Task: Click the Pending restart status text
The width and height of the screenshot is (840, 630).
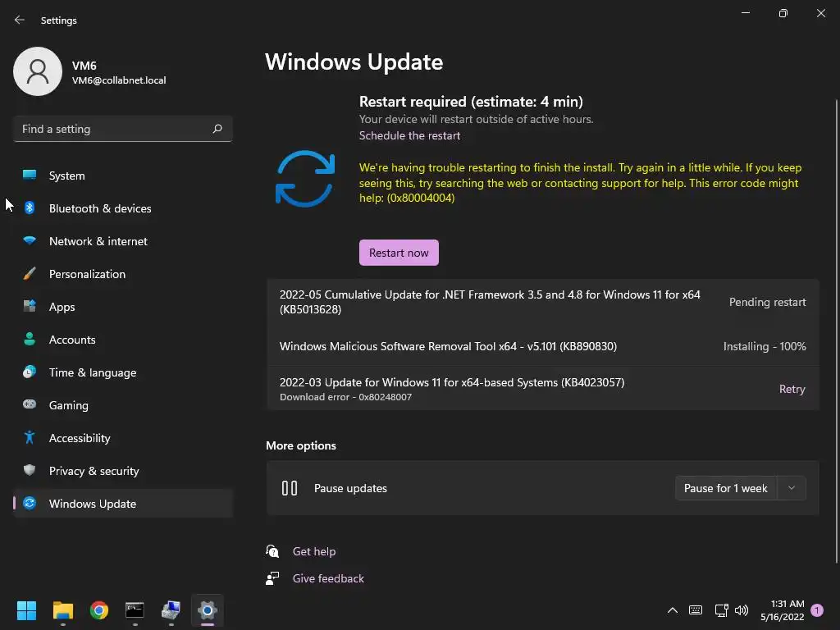Action: click(767, 302)
